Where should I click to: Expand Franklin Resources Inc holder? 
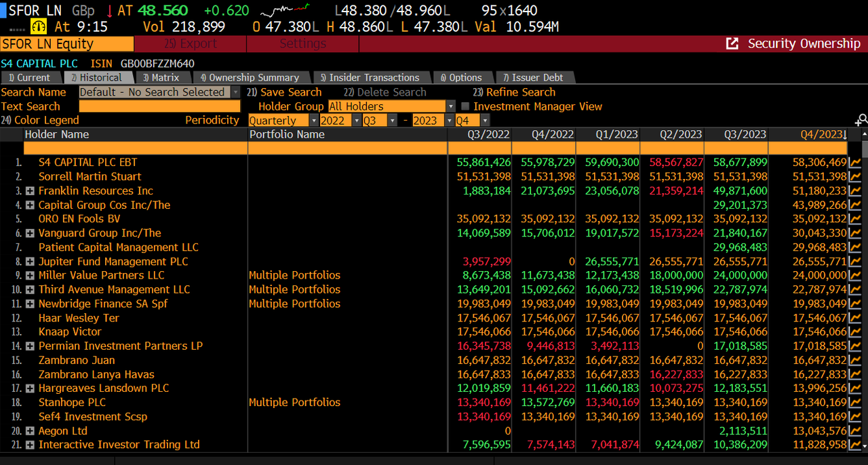pos(30,191)
